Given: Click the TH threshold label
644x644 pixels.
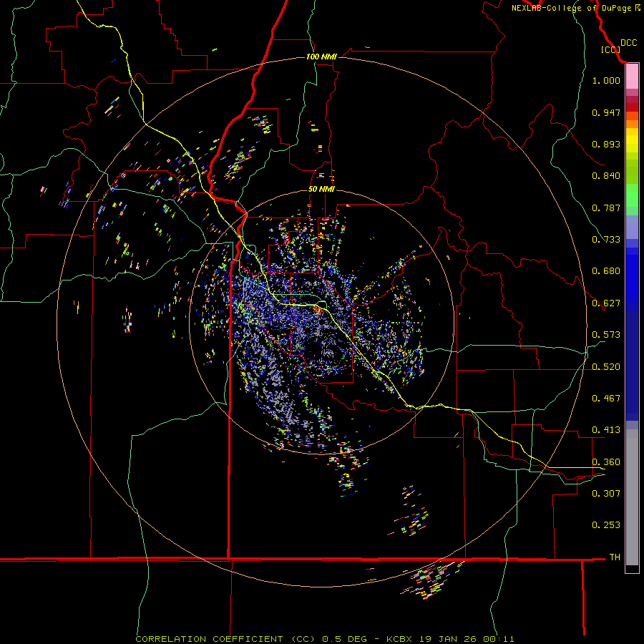Looking at the screenshot, I should 615,557.
